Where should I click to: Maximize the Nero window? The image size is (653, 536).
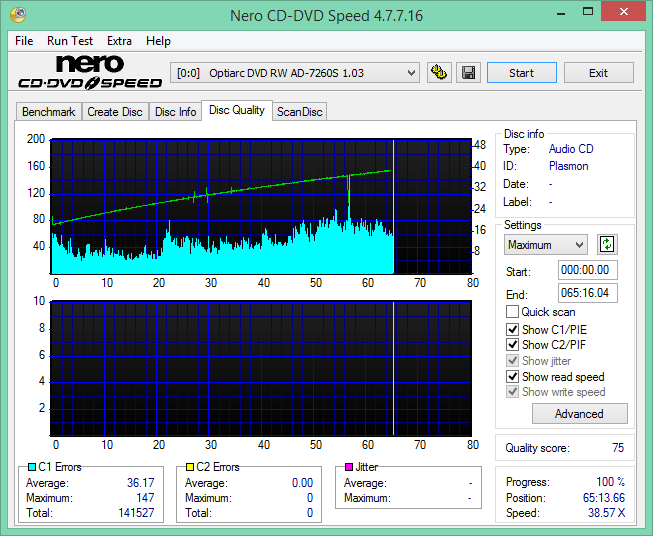click(588, 12)
